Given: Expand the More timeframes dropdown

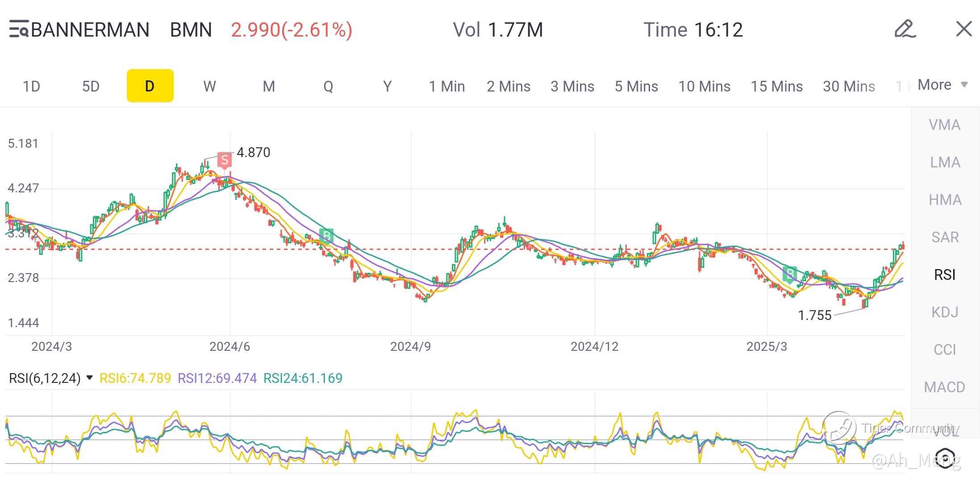Looking at the screenshot, I should [x=942, y=85].
